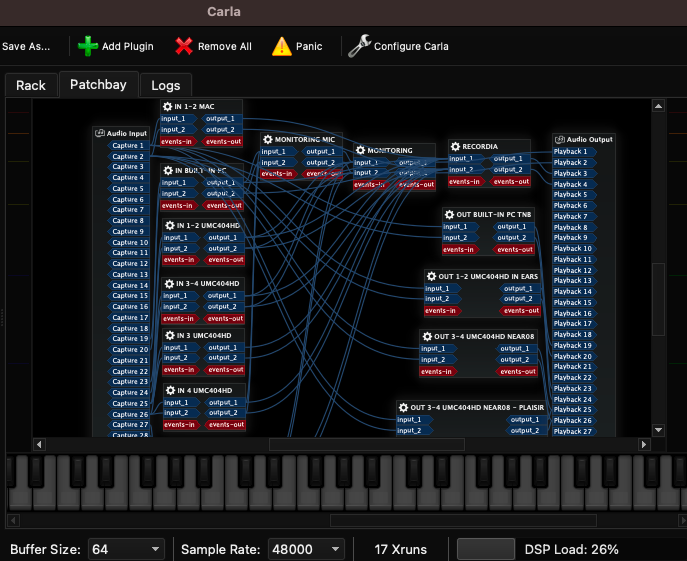The height and width of the screenshot is (561, 687).
Task: Click the 17 Xruns counter
Action: pos(402,549)
